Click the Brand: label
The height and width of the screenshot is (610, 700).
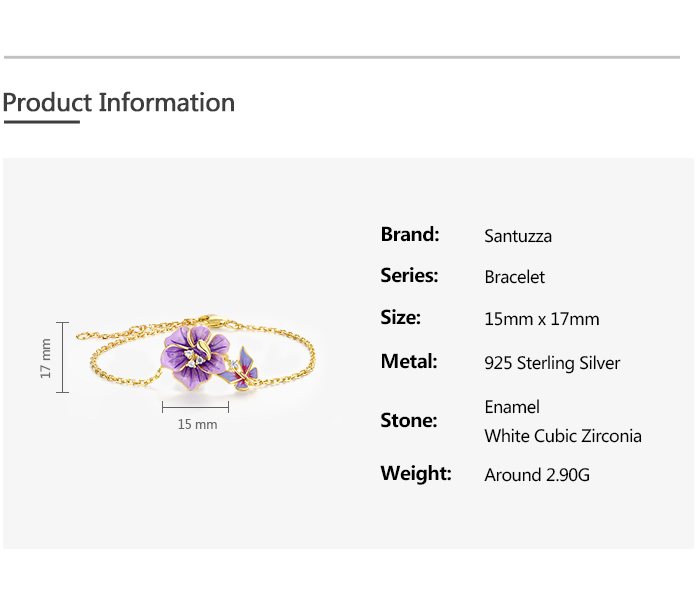(410, 235)
